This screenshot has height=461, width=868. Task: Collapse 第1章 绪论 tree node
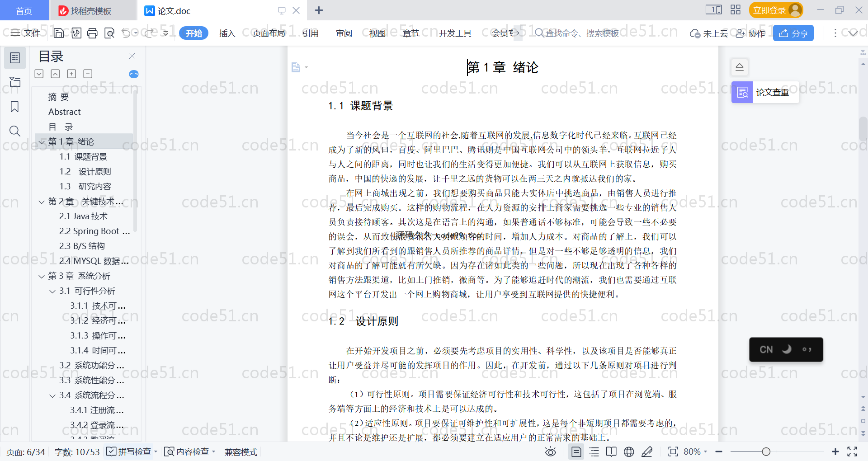(42, 142)
